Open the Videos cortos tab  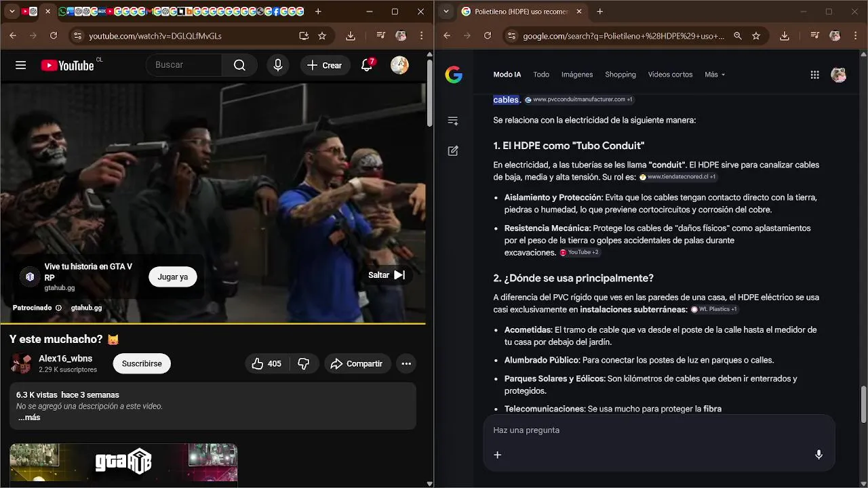670,75
